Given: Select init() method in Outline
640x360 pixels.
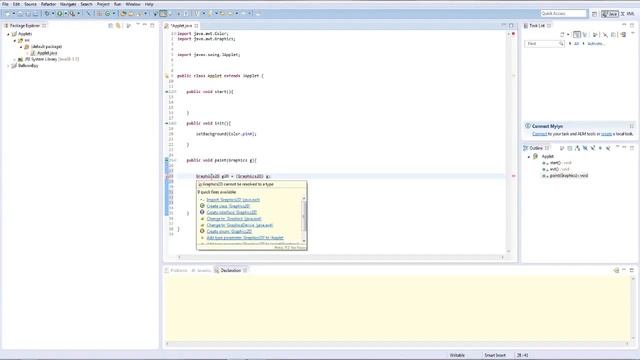Looking at the screenshot, I should (x=556, y=169).
